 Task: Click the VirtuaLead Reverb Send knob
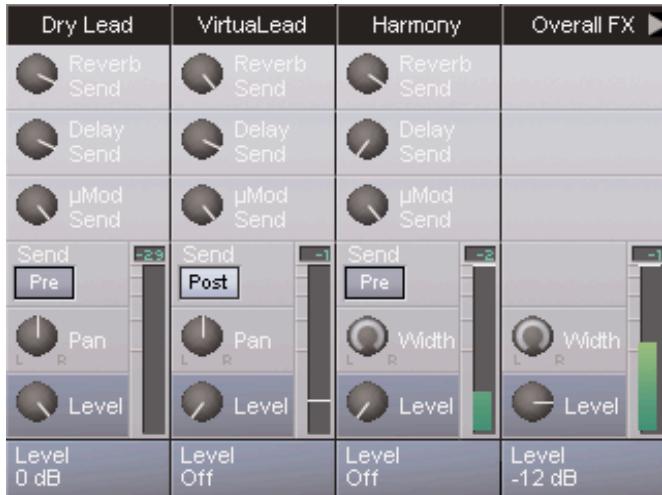(202, 74)
